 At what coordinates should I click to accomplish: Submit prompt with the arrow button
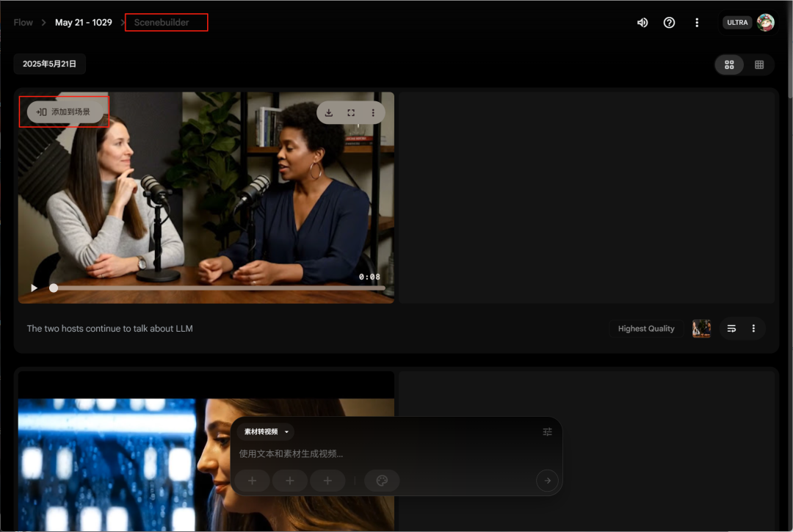click(547, 481)
